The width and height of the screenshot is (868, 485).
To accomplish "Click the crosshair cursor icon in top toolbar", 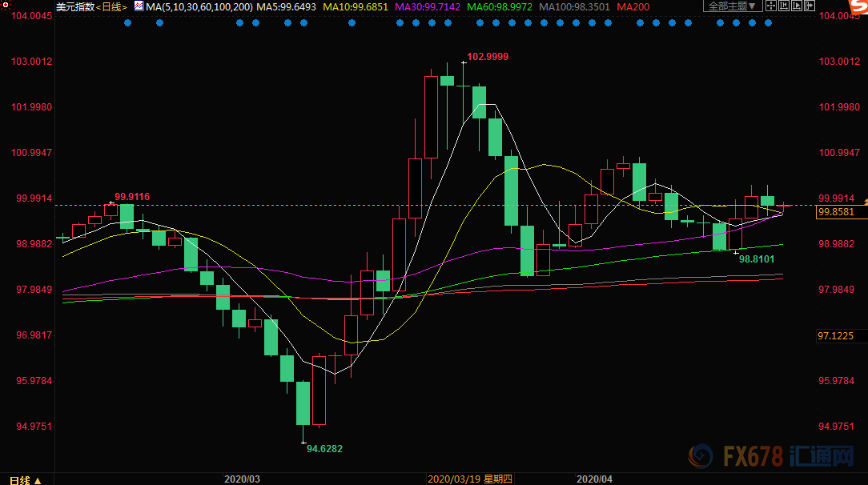I will click(x=770, y=6).
